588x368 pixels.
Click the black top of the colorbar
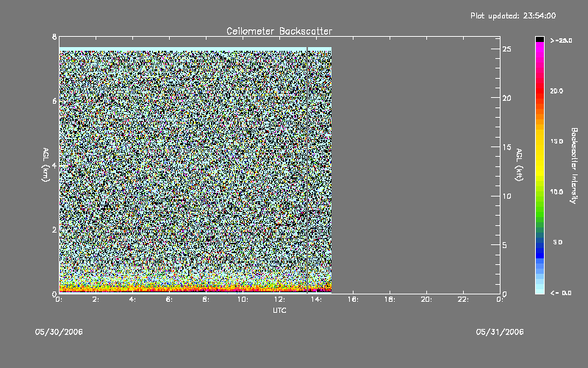(539, 39)
